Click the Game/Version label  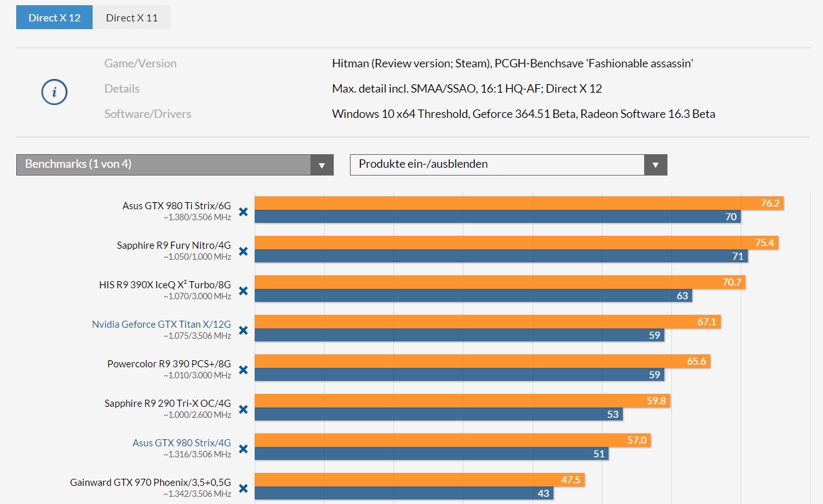pos(140,63)
